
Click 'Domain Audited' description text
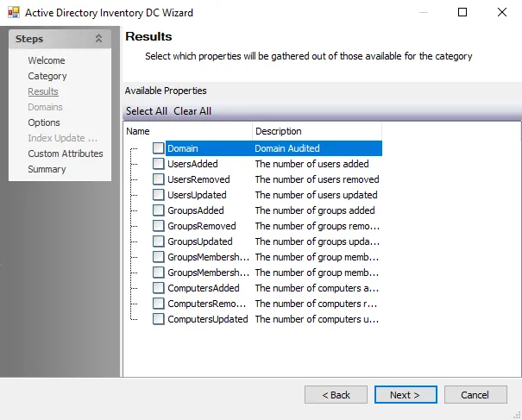tap(287, 148)
